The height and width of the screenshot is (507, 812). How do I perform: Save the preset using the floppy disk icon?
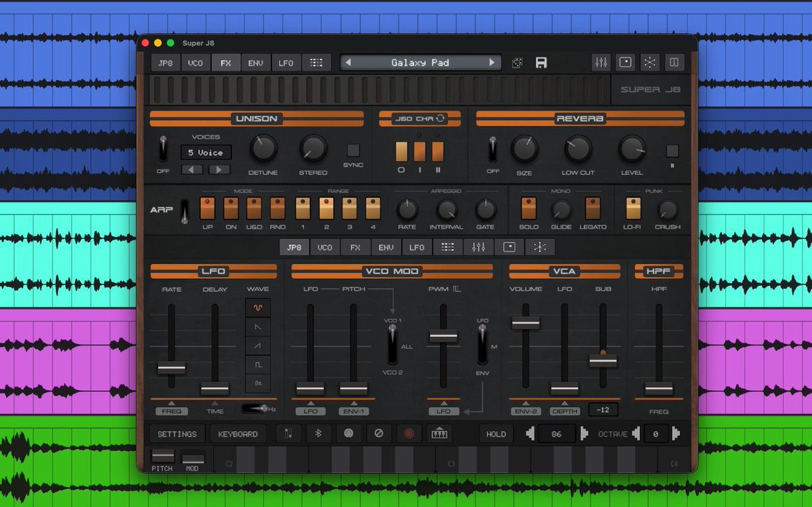point(541,63)
